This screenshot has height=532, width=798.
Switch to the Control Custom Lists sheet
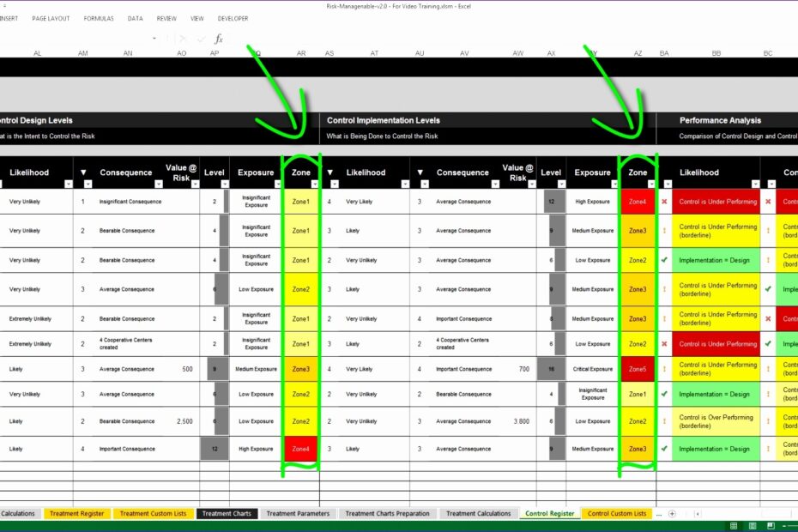point(616,513)
